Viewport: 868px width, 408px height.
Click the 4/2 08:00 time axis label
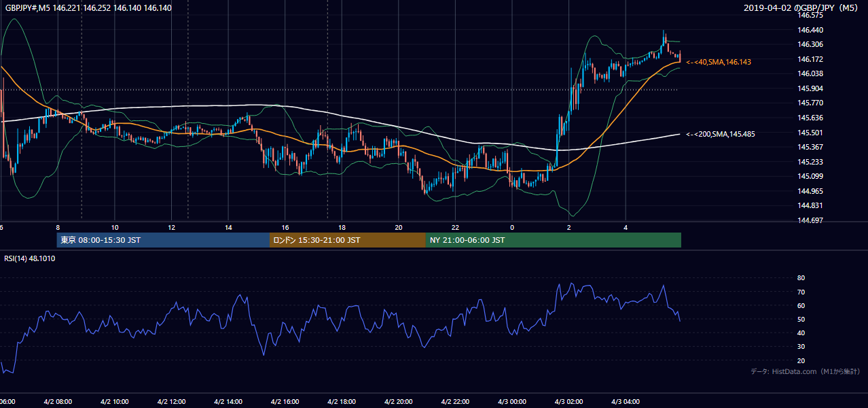point(57,401)
